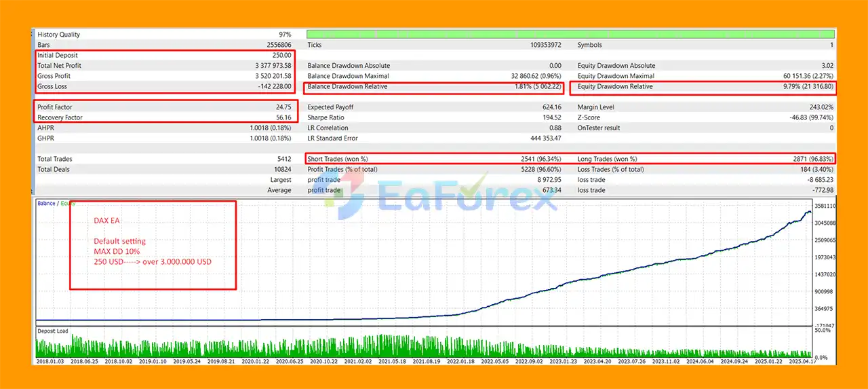Select the Recovery Factor value 56.16
The image size is (868, 389).
point(283,117)
